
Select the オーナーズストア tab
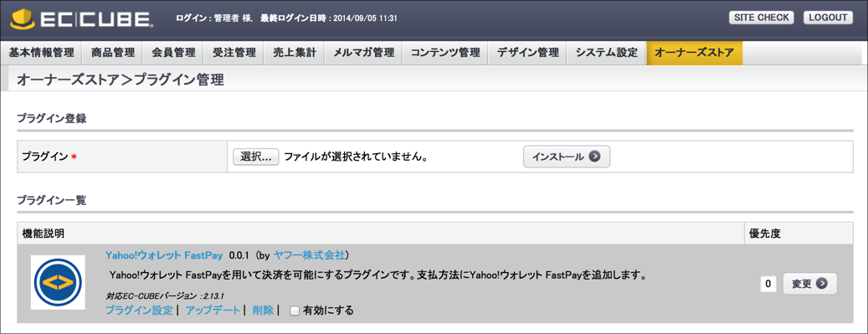click(694, 54)
